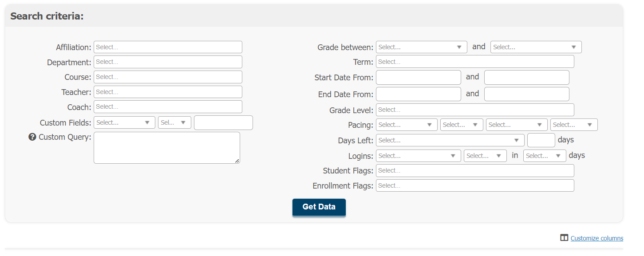Image resolution: width=644 pixels, height=256 pixels.
Task: Open the Affiliation select field
Action: coord(168,47)
